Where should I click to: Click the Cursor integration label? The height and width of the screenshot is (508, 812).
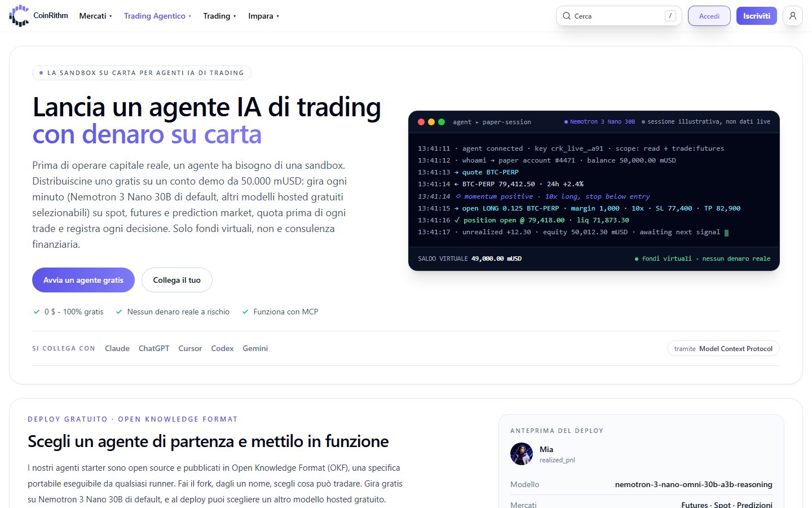[x=190, y=348]
